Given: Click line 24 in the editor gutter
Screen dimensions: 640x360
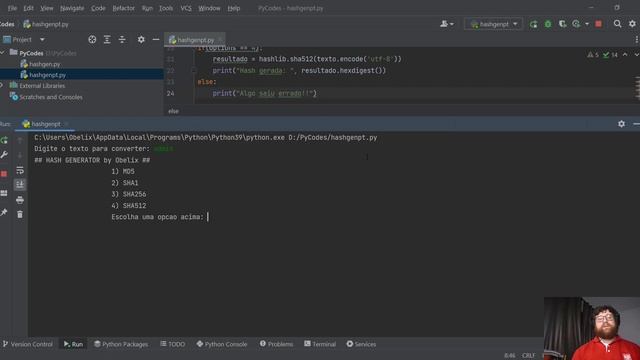Looking at the screenshot, I should point(170,93).
